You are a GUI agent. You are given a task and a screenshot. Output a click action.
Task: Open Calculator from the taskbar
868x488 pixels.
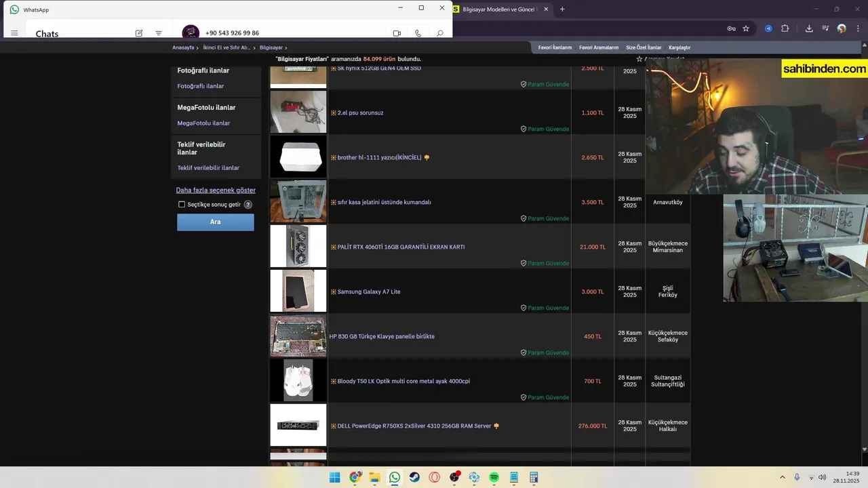[534, 477]
